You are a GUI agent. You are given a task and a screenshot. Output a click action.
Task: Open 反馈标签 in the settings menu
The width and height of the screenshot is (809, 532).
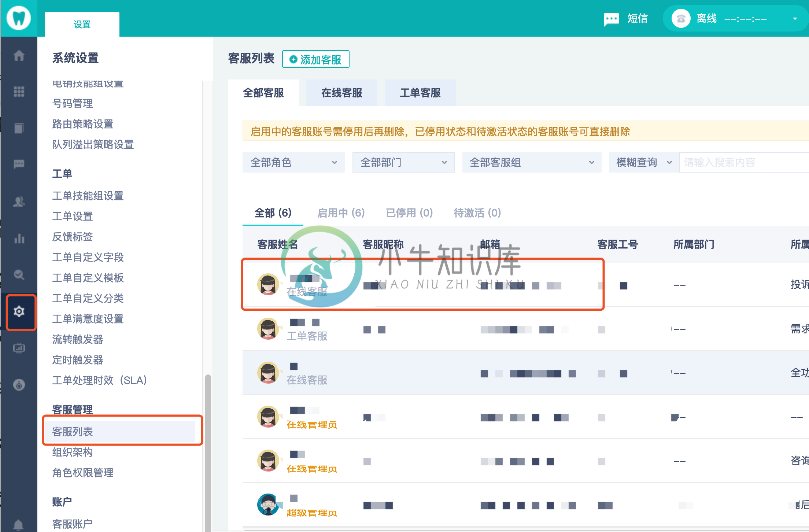coord(73,237)
